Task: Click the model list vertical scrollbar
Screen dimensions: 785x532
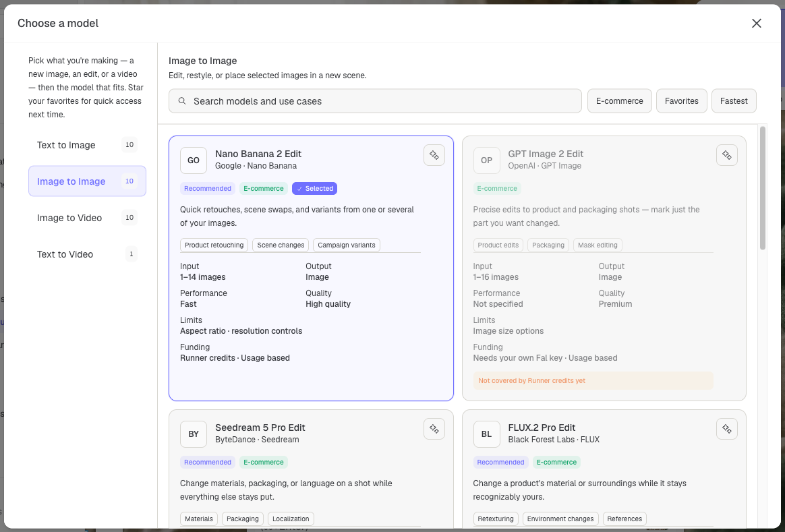Action: coord(763,187)
